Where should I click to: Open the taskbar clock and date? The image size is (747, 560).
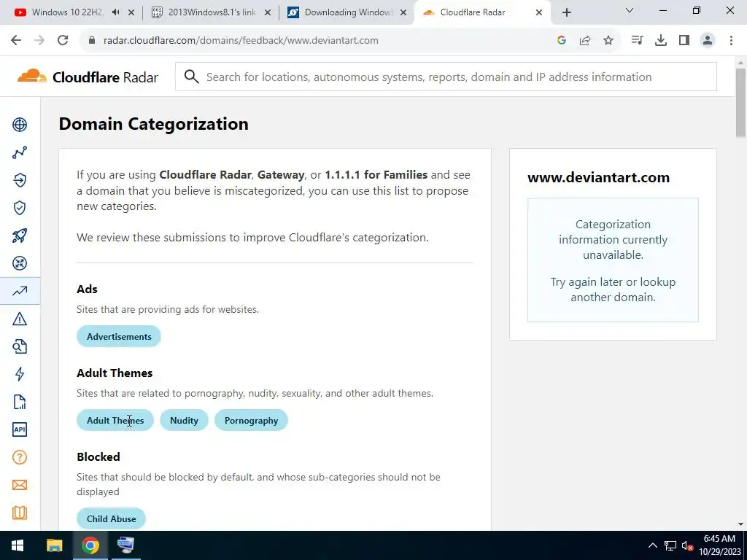[720, 545]
